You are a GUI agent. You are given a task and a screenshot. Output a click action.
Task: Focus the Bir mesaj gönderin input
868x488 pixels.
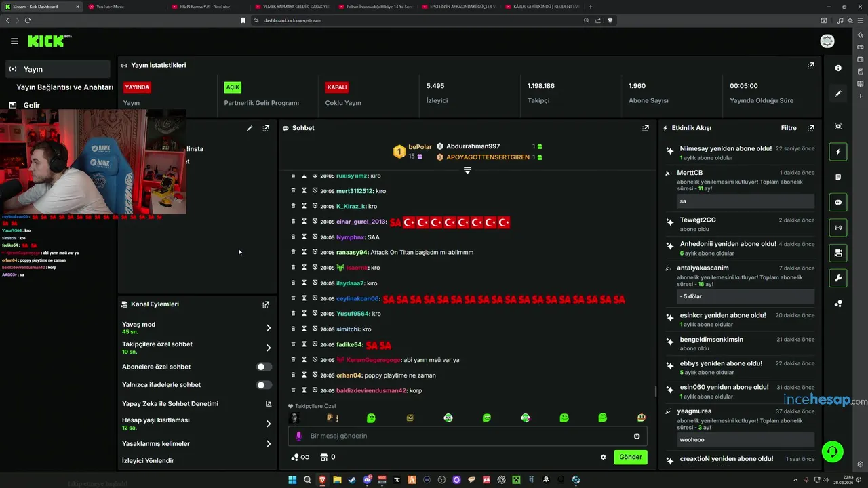click(468, 436)
